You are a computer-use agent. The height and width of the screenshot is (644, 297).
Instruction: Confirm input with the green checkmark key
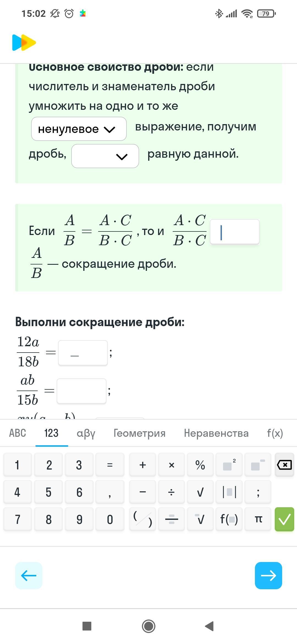pyautogui.click(x=284, y=519)
